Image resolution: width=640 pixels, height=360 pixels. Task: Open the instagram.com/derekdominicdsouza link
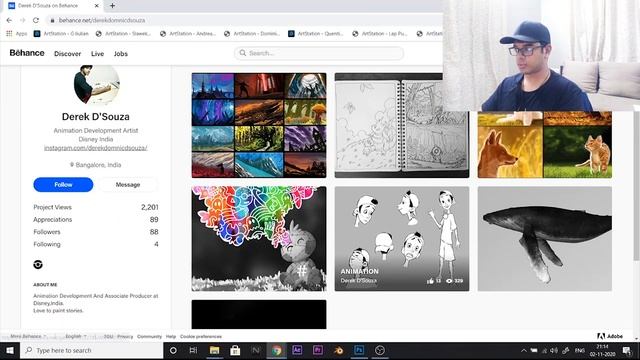click(x=96, y=148)
